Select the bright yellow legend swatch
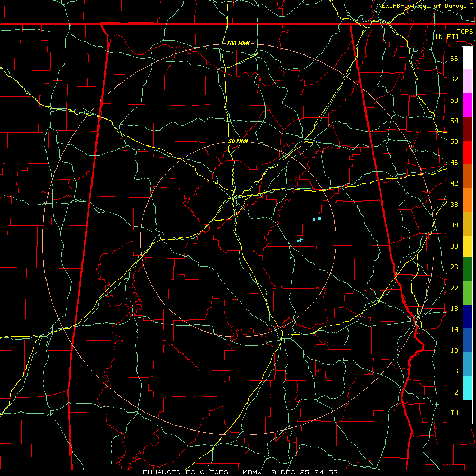476x476 pixels. (x=467, y=246)
